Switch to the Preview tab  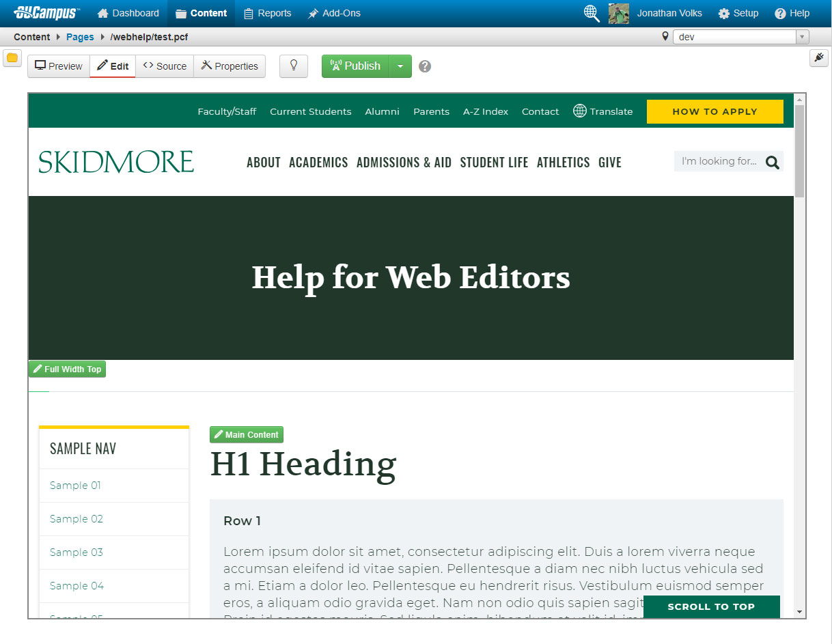[x=59, y=66]
